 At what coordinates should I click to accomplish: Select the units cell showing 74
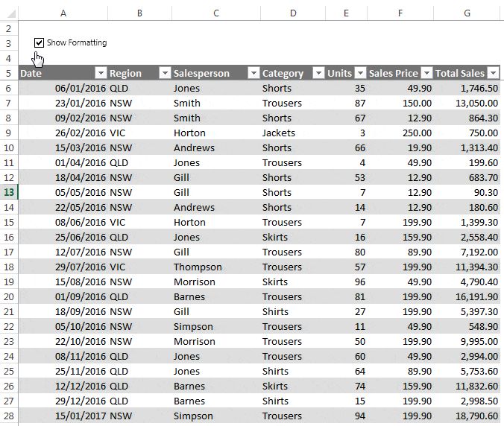coord(346,386)
